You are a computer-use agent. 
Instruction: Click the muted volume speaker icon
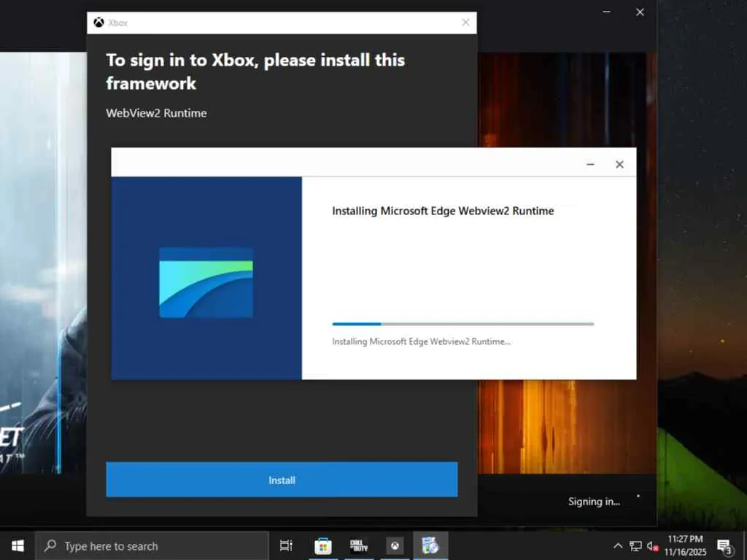tap(652, 545)
